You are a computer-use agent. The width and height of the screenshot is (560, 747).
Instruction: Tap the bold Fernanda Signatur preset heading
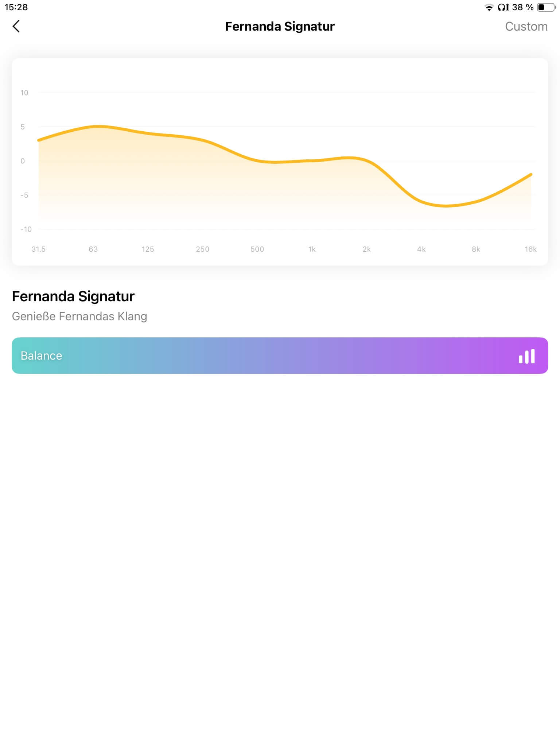(73, 296)
